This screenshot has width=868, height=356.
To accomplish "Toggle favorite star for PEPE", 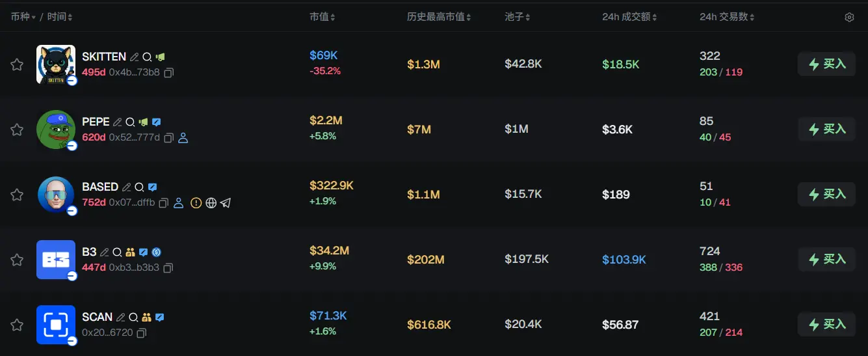I will 17,130.
